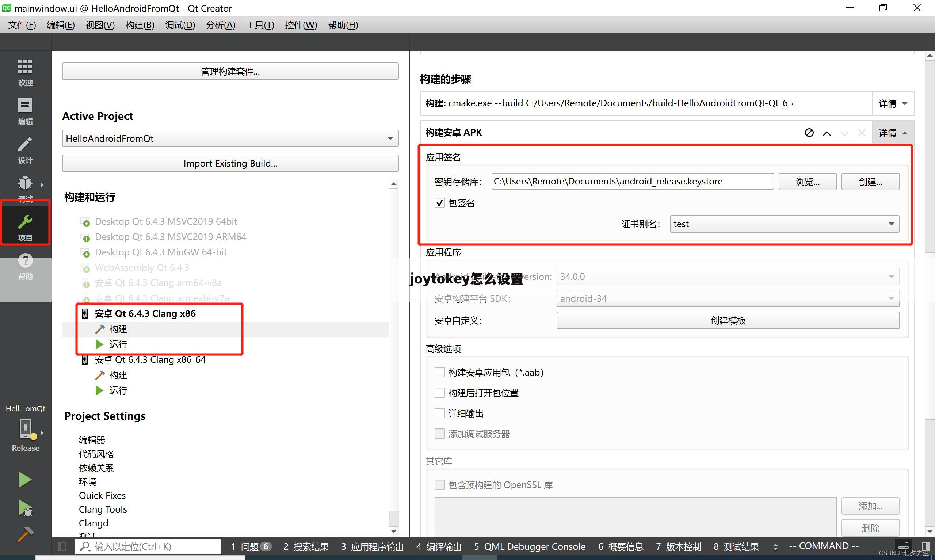Collapse 详情 for 构建安卓 APK step

click(x=893, y=133)
